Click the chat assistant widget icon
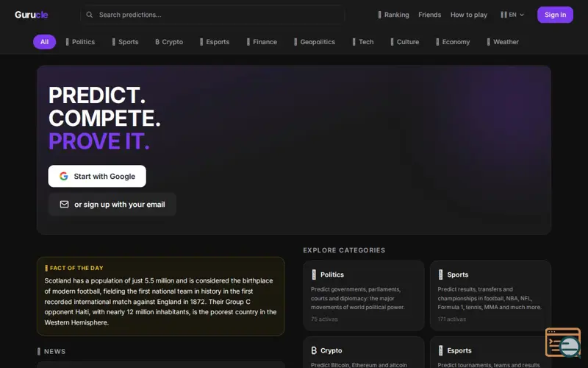The width and height of the screenshot is (588, 368). (x=563, y=342)
